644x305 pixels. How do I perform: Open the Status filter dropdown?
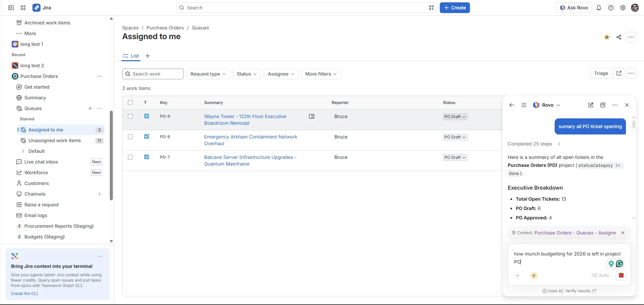tap(247, 74)
